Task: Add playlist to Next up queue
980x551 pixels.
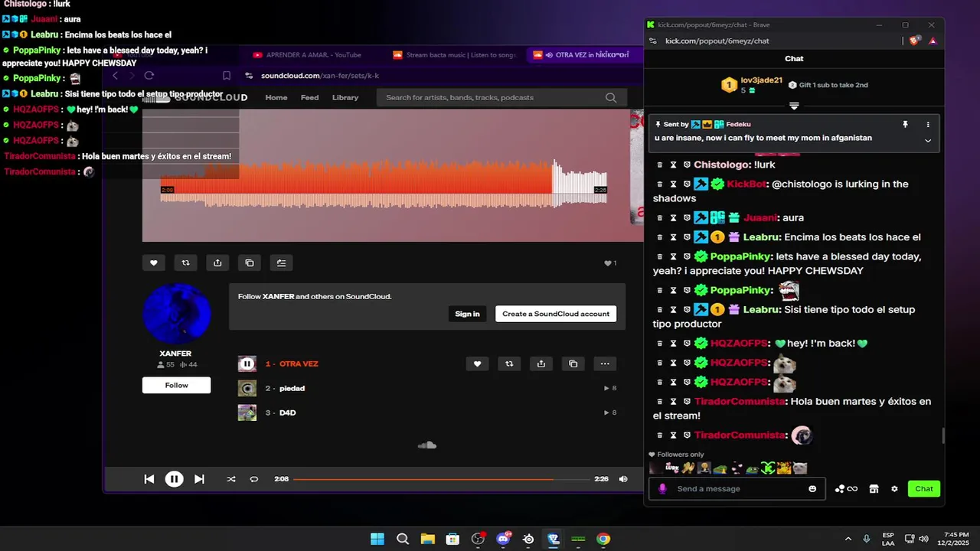Action: [282, 262]
